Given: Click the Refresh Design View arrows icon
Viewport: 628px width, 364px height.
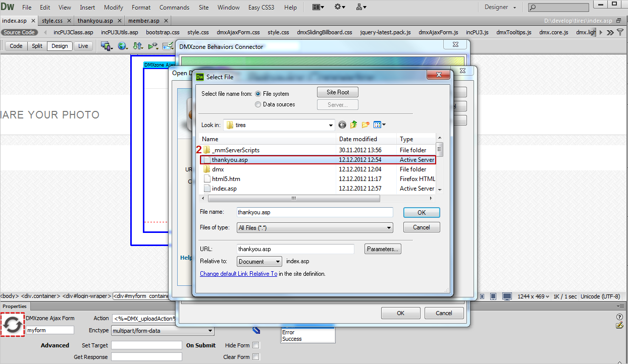Looking at the screenshot, I should click(x=138, y=46).
